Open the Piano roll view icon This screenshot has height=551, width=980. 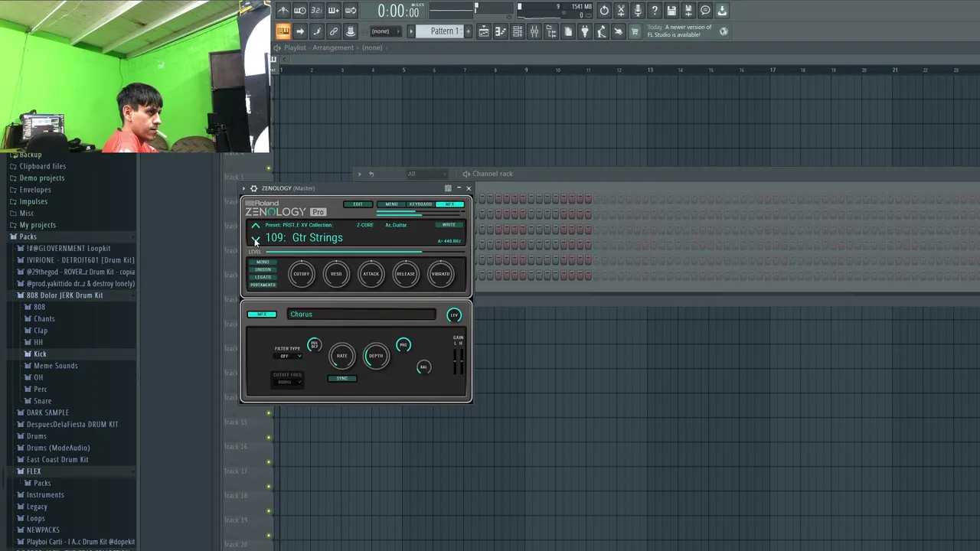click(501, 31)
